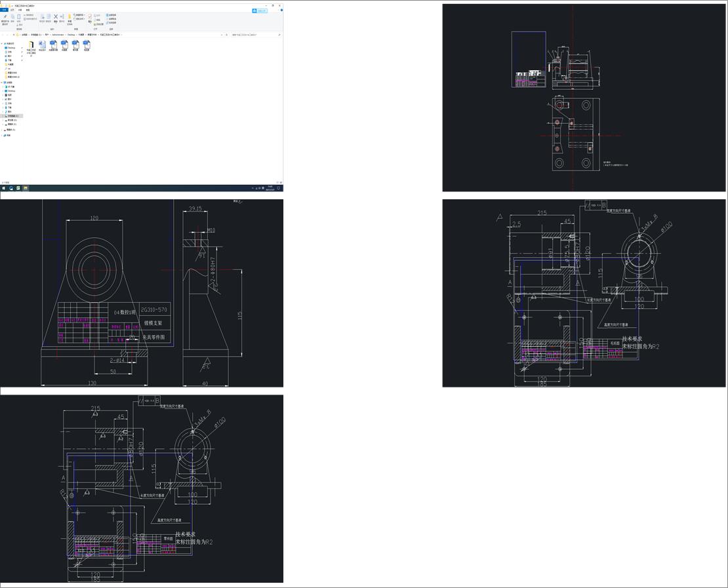Switch to large icons view in status bar
This screenshot has width=728, height=588.
point(281,182)
